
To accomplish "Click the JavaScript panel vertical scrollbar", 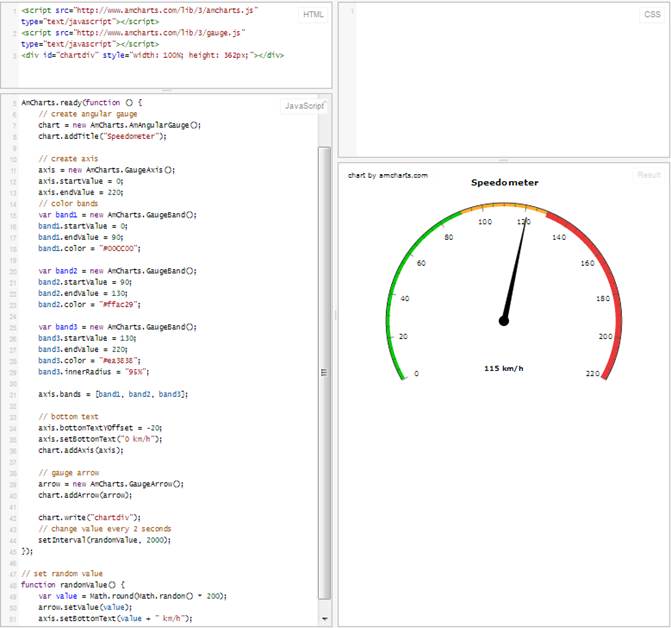I will pyautogui.click(x=323, y=370).
